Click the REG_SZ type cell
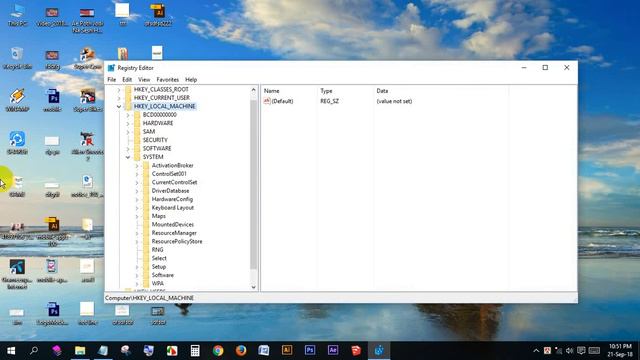Viewport: 640px width, 360px height. tap(329, 101)
